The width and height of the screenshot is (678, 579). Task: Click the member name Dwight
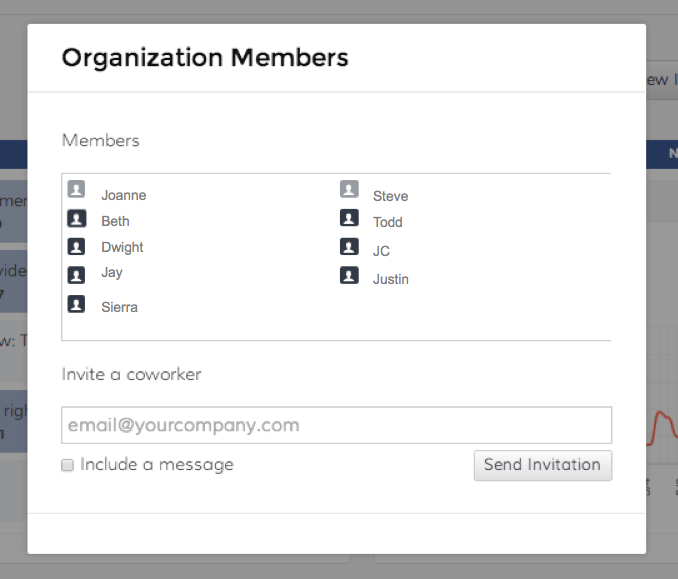click(x=122, y=248)
